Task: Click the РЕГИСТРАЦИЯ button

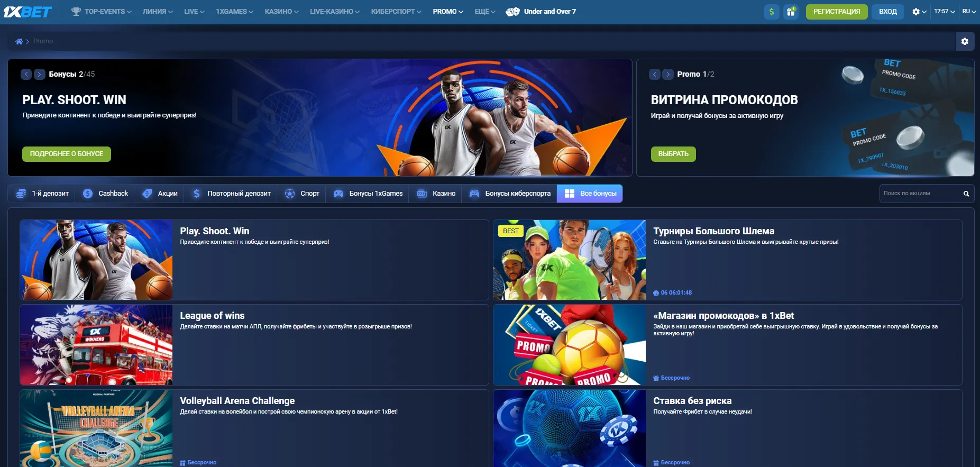Action: (836, 12)
